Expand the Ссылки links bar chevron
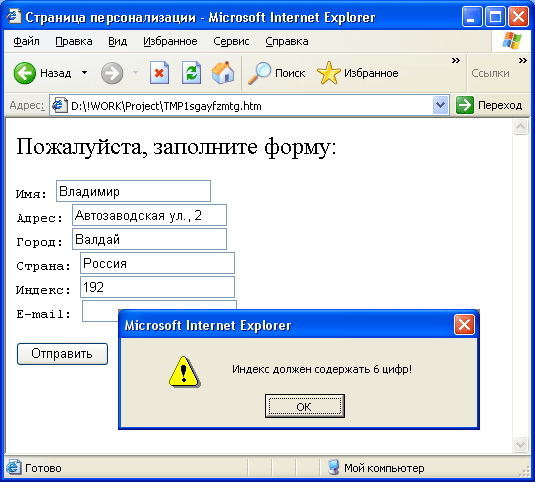Viewport: 535px width, 482px height. (522, 61)
